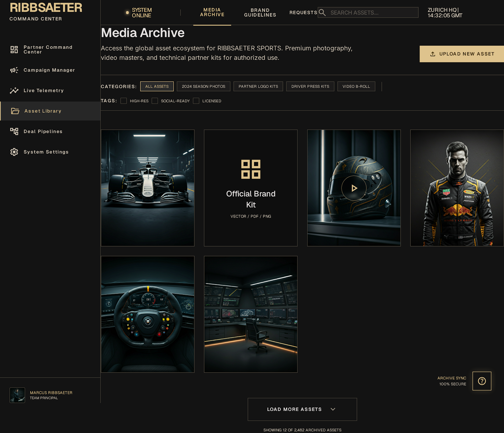Image resolution: width=504 pixels, height=433 pixels.
Task: Click RIBBSAETER Command Center logo
Action: (46, 12)
